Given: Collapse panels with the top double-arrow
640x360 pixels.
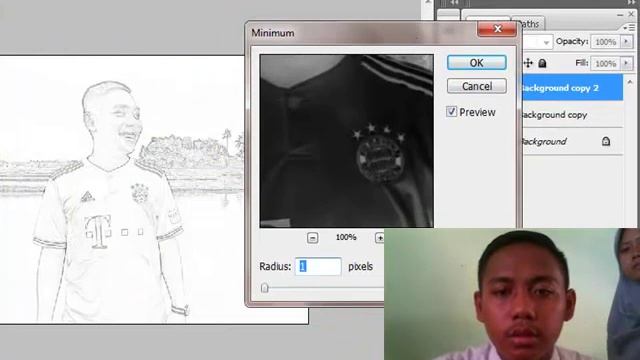Looking at the screenshot, I should click(x=631, y=2).
